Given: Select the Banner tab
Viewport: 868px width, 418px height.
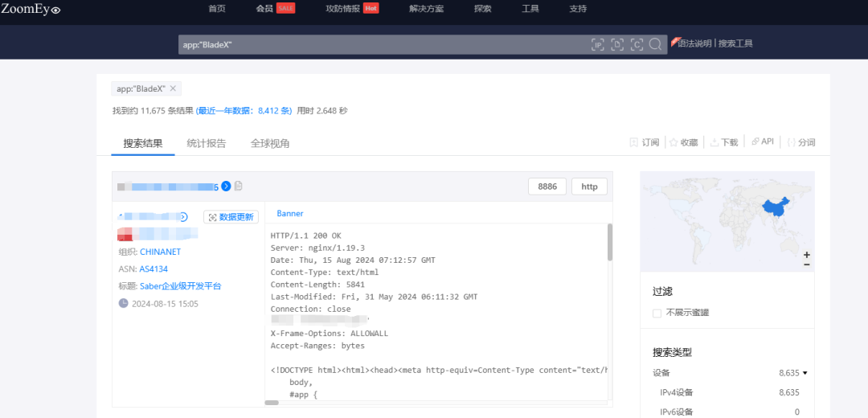Looking at the screenshot, I should coord(290,213).
